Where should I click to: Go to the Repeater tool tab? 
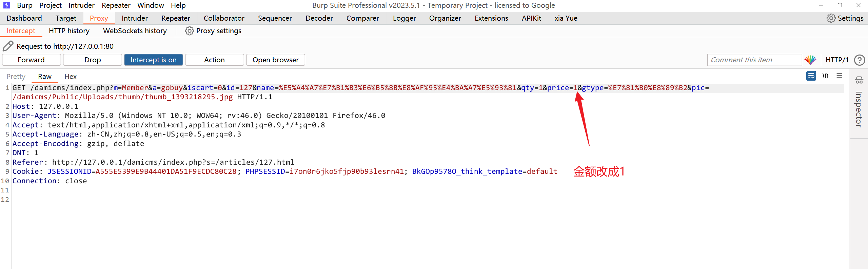(176, 18)
